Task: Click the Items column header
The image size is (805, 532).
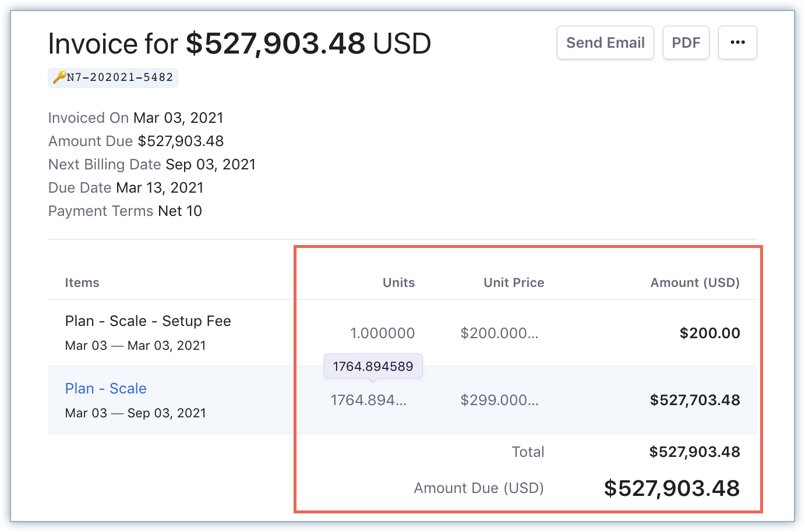Action: click(82, 283)
